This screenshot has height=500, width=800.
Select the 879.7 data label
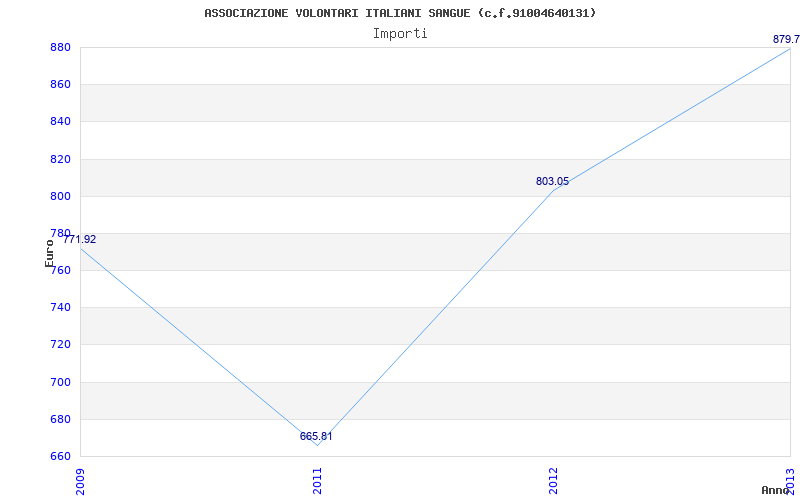pyautogui.click(x=786, y=39)
